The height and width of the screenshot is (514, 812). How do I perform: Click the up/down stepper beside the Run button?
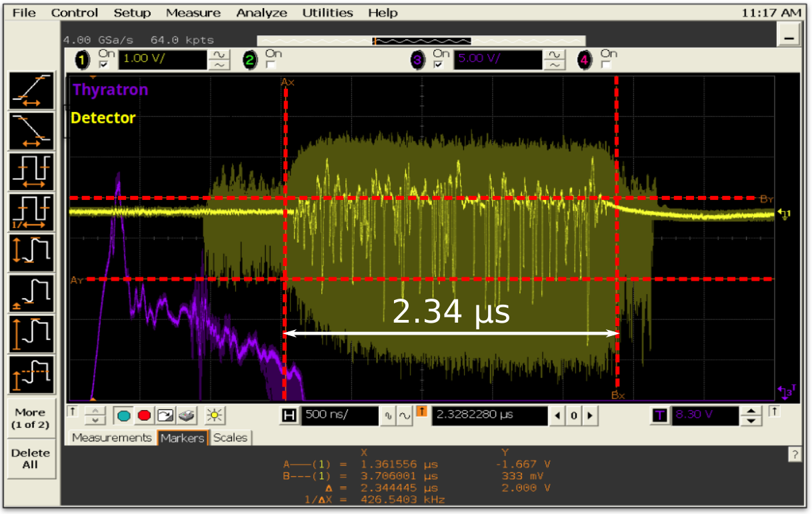[x=97, y=416]
